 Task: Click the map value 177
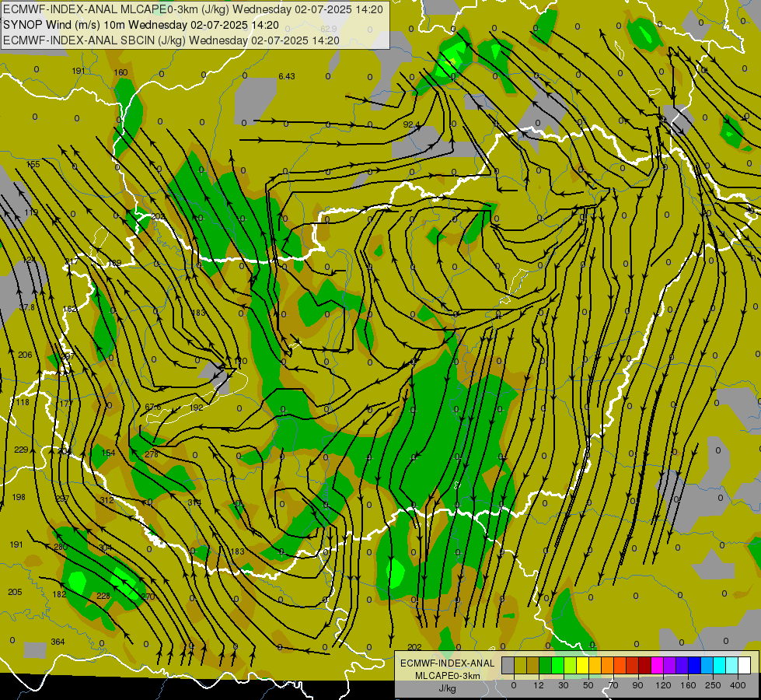click(67, 403)
